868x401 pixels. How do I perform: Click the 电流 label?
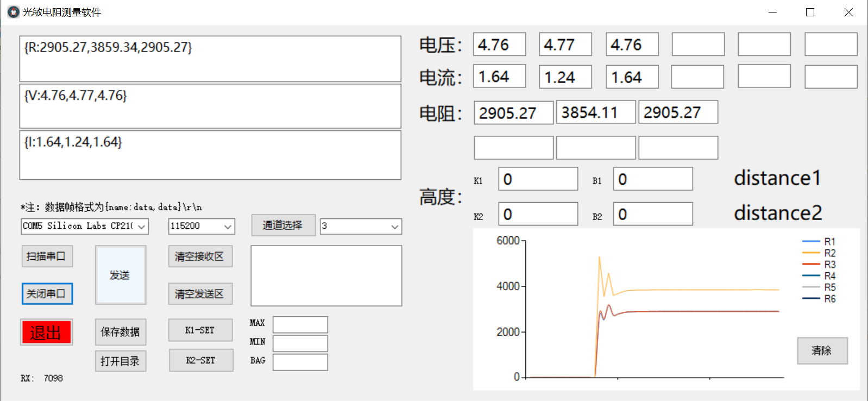(x=441, y=78)
